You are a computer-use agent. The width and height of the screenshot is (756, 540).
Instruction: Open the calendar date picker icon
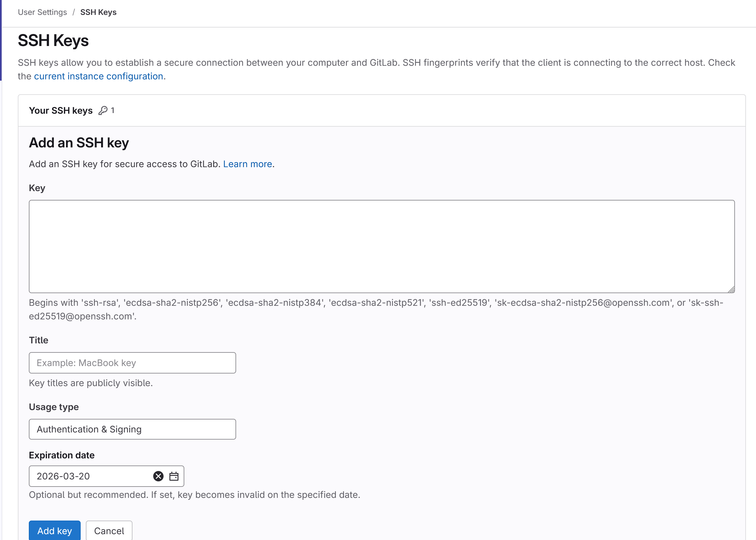pyautogui.click(x=174, y=476)
